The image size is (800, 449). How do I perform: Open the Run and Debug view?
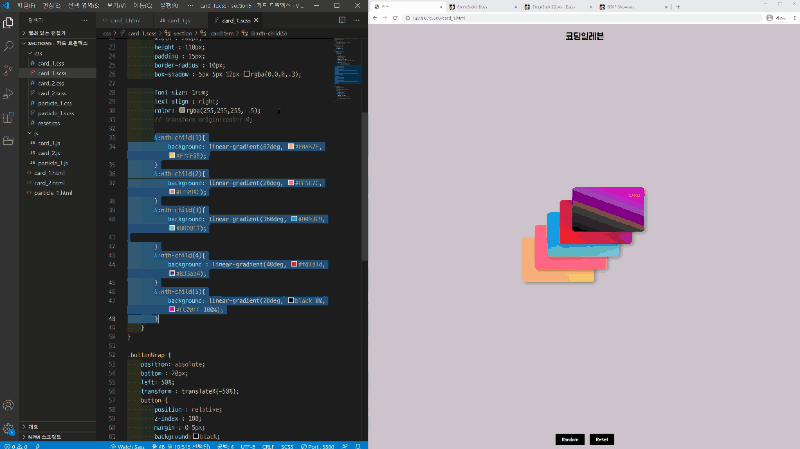click(x=9, y=94)
